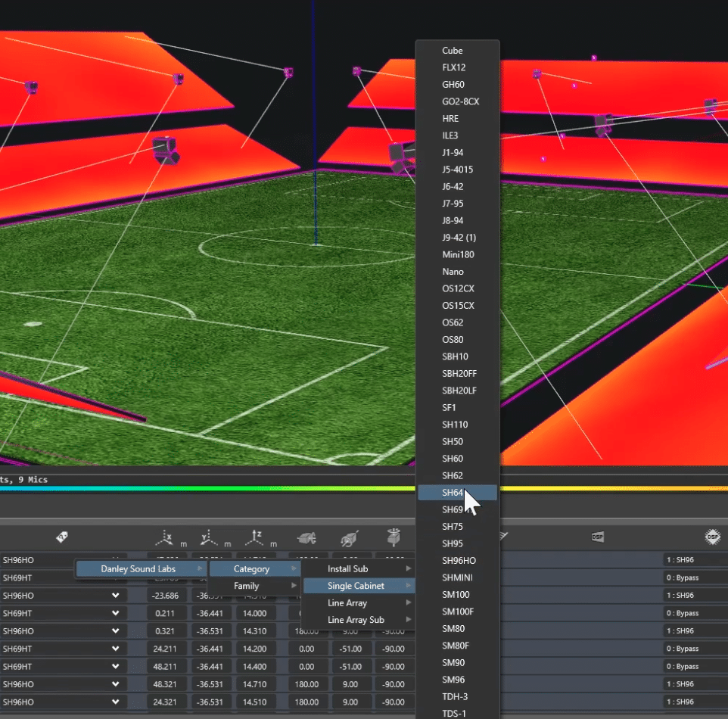
Task: Choose the Cube speaker model
Action: (457, 50)
